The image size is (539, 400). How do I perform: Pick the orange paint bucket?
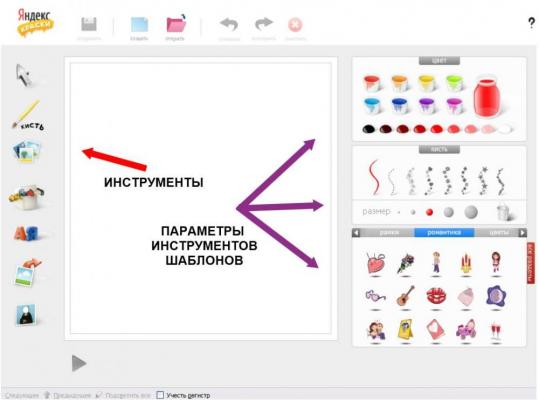click(x=399, y=83)
